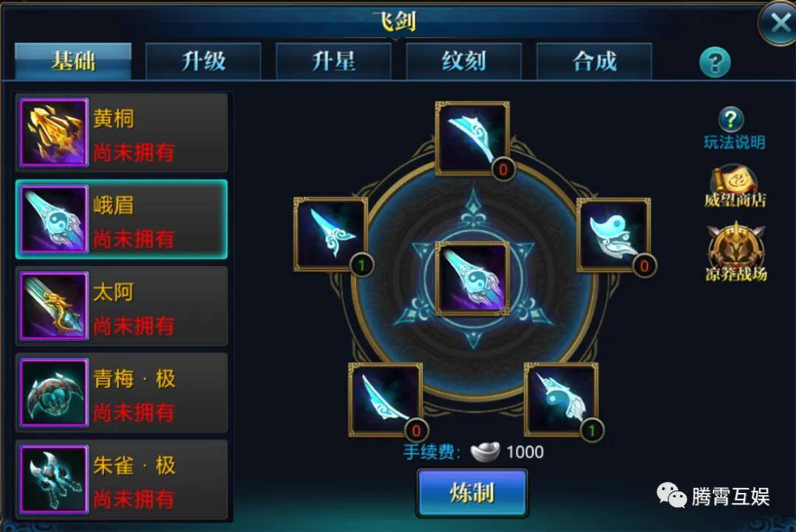Open the 纹刻 tab
Viewport: 796px width, 532px height.
[464, 61]
